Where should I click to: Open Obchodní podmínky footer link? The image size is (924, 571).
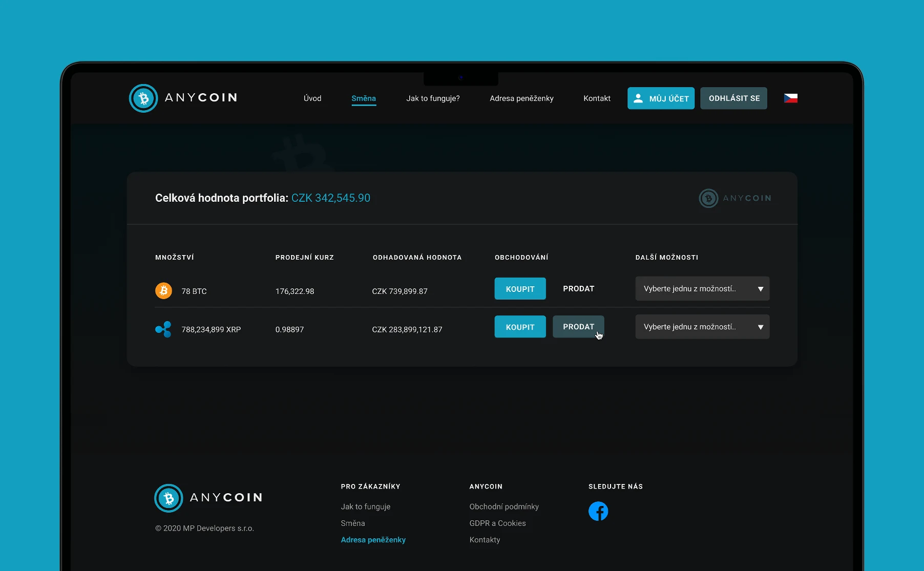504,506
